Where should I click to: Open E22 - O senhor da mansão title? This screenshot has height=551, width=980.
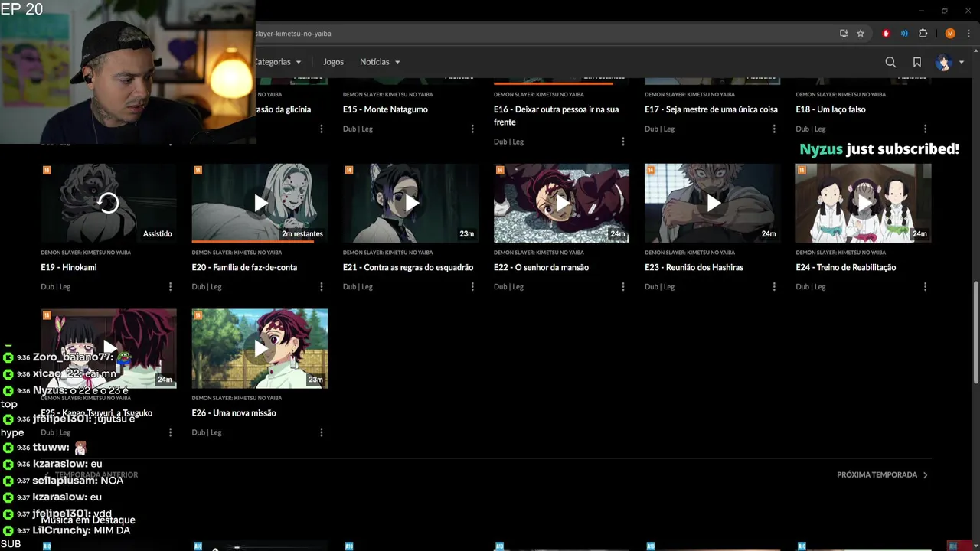[x=541, y=267]
